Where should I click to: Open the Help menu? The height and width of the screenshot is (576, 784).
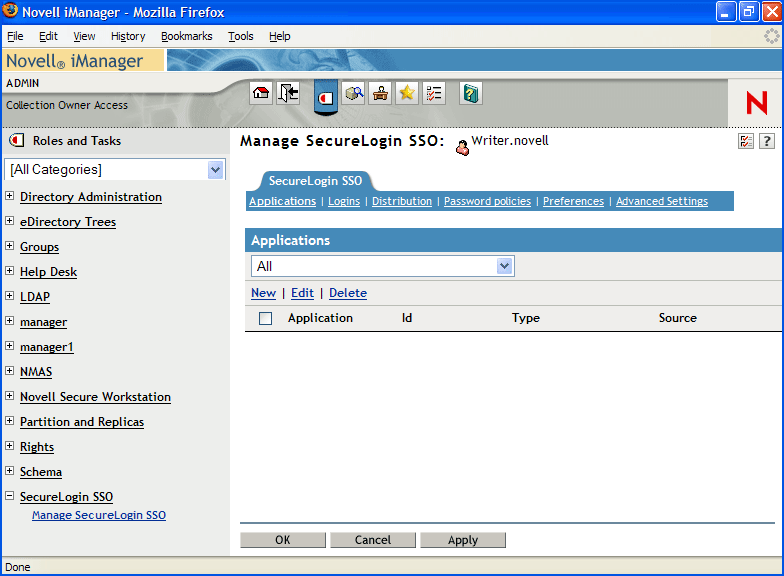[x=280, y=36]
